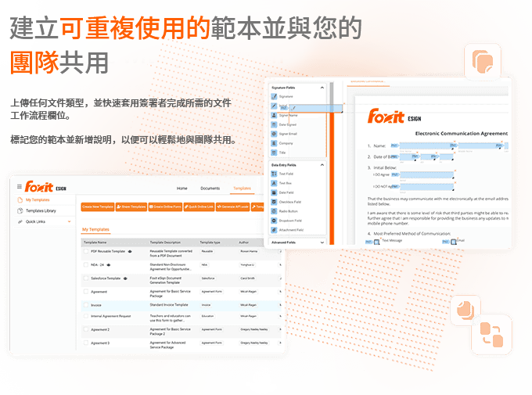This screenshot has height=395, width=532.
Task: Open My Templates in sidebar
Action: (x=38, y=200)
